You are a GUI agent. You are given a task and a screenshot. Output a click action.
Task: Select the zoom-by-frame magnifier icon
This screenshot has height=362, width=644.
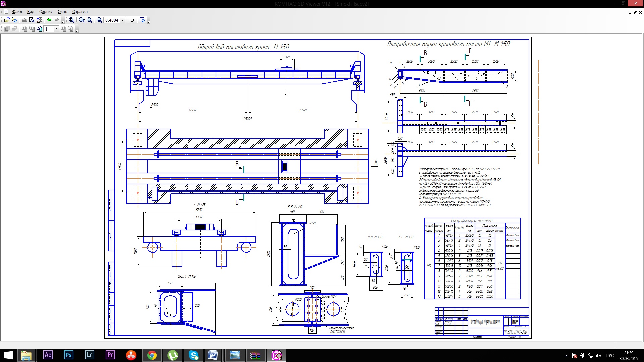pyautogui.click(x=82, y=20)
